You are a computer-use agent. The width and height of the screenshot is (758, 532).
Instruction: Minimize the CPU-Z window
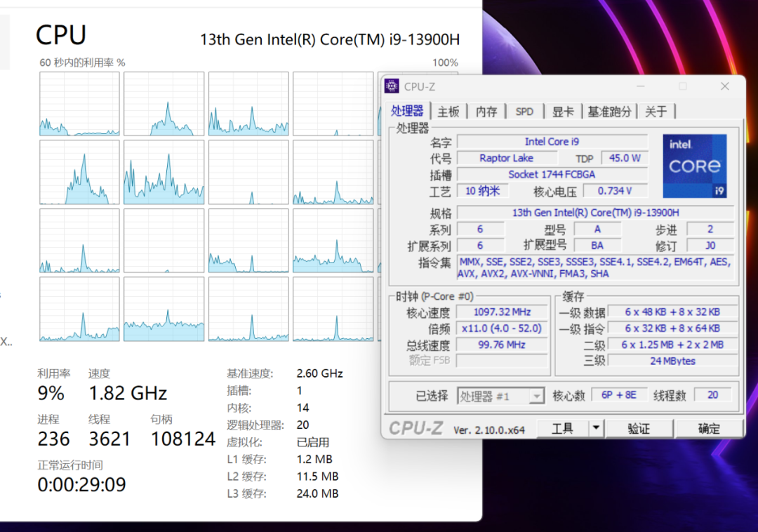(x=641, y=86)
